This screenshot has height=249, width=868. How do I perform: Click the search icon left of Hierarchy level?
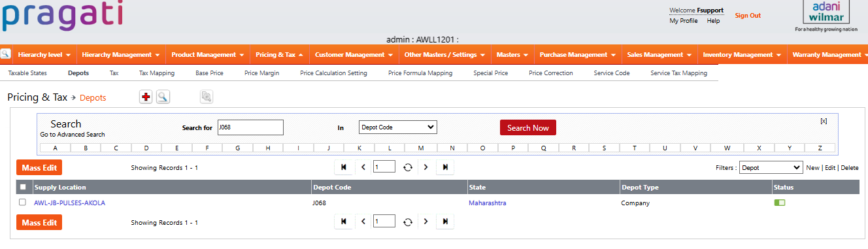[x=6, y=54]
